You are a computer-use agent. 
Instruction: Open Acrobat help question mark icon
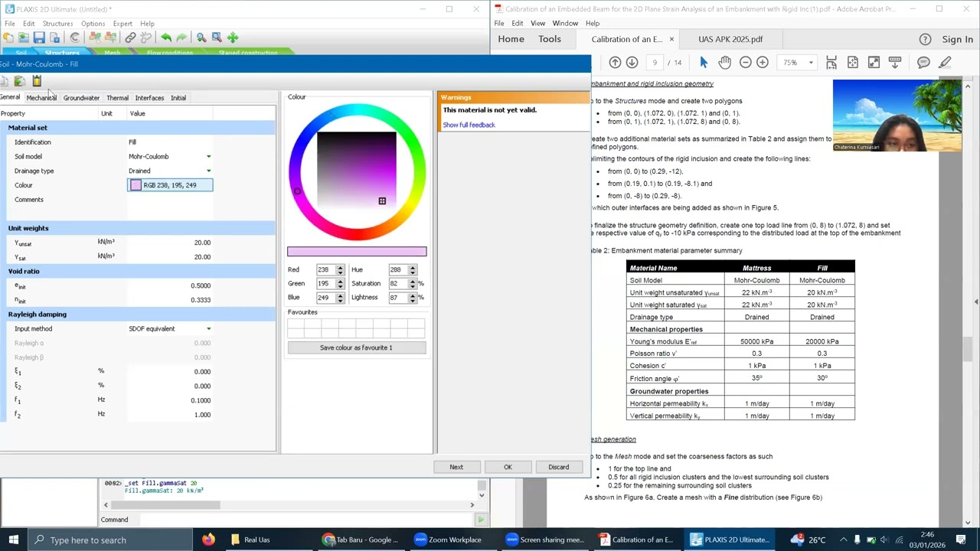click(925, 39)
